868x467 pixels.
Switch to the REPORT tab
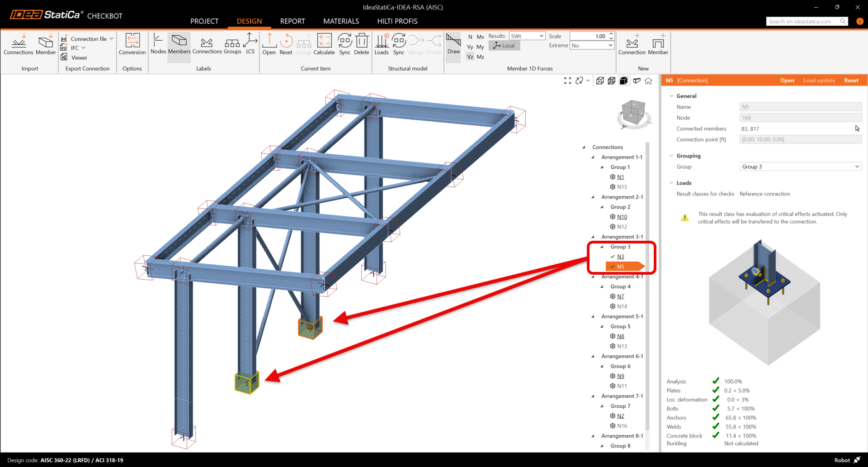pyautogui.click(x=292, y=21)
